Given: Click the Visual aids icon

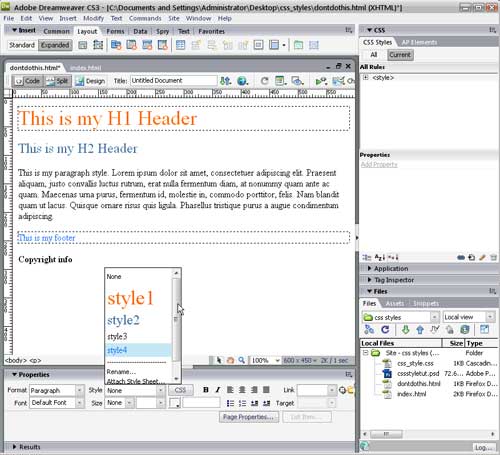Looking at the screenshot, I should (297, 81).
